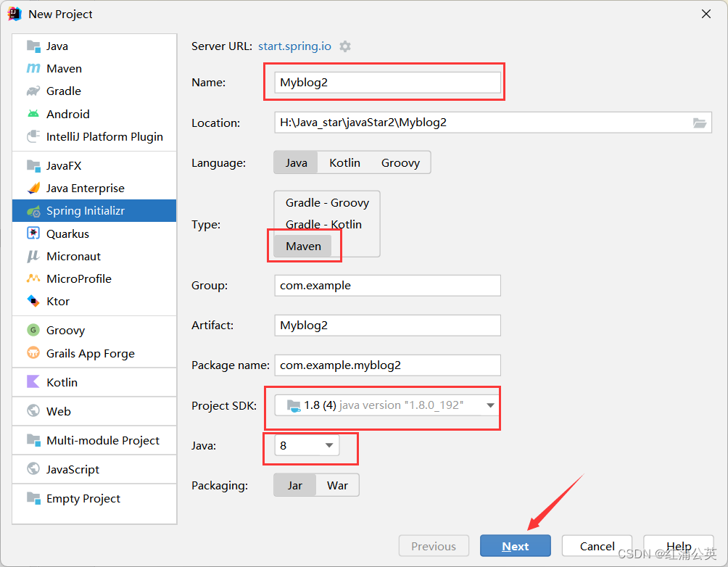Select IntelliJ Platform Plugin entry
This screenshot has height=567, width=728.
pyautogui.click(x=94, y=136)
